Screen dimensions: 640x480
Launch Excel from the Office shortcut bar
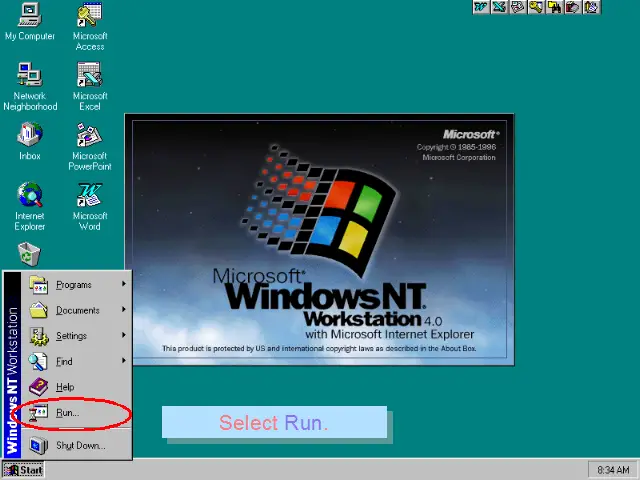pos(500,7)
